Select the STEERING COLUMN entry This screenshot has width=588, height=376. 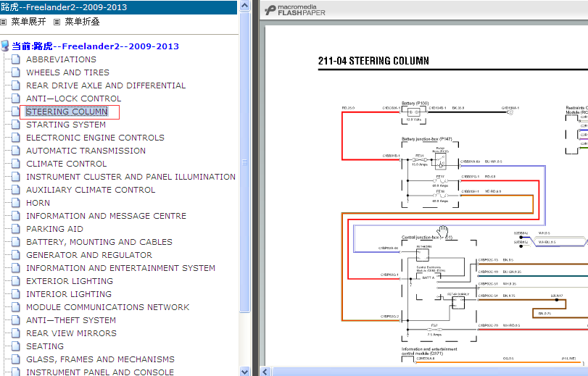click(67, 112)
